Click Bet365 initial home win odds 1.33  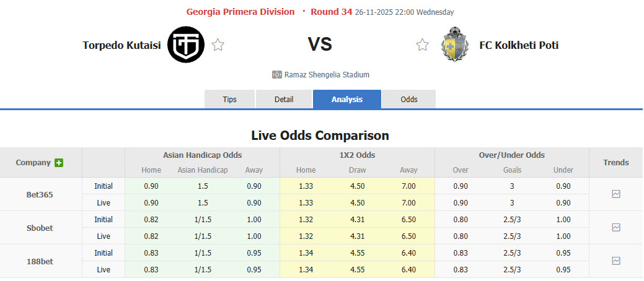coord(306,186)
